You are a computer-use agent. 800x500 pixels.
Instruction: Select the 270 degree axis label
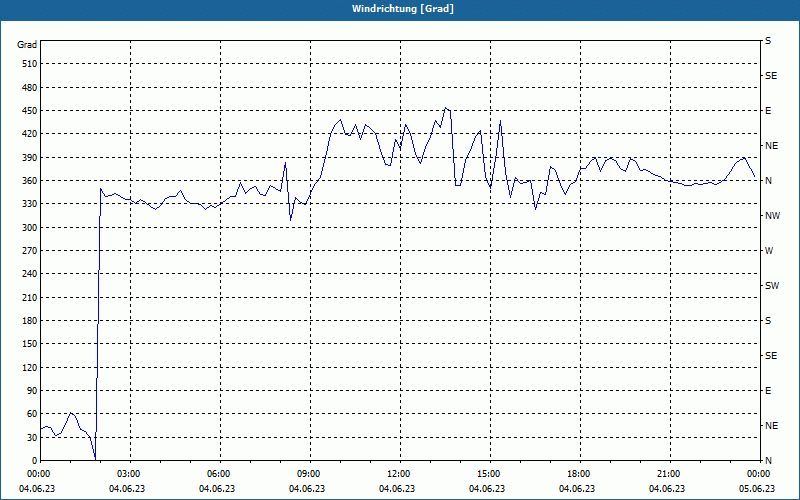pos(30,251)
